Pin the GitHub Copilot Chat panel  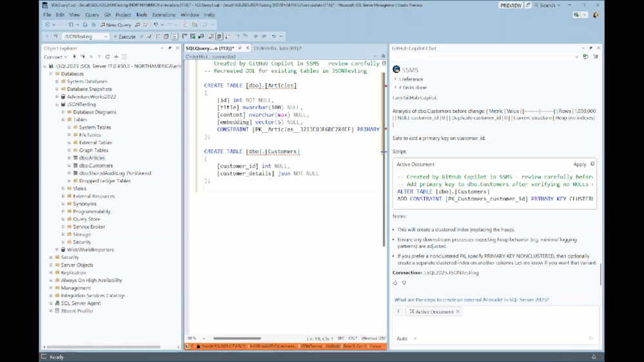[x=590, y=48]
